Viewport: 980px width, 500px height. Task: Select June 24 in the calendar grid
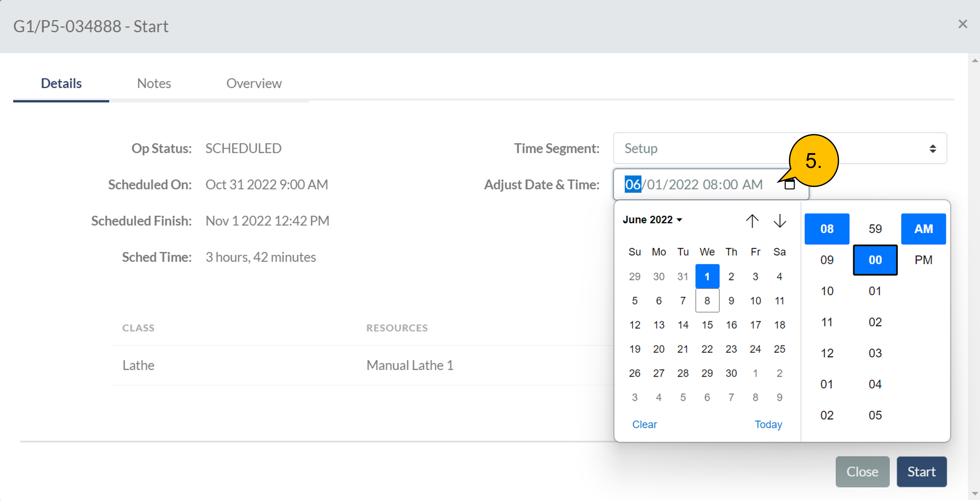coord(755,349)
